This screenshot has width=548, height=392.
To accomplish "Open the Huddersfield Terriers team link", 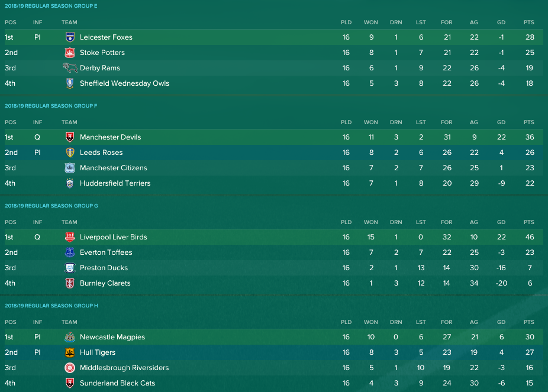I will pyautogui.click(x=115, y=183).
